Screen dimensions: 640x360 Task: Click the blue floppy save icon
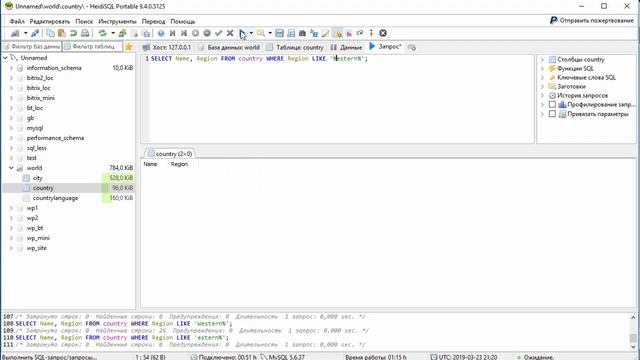(x=279, y=33)
